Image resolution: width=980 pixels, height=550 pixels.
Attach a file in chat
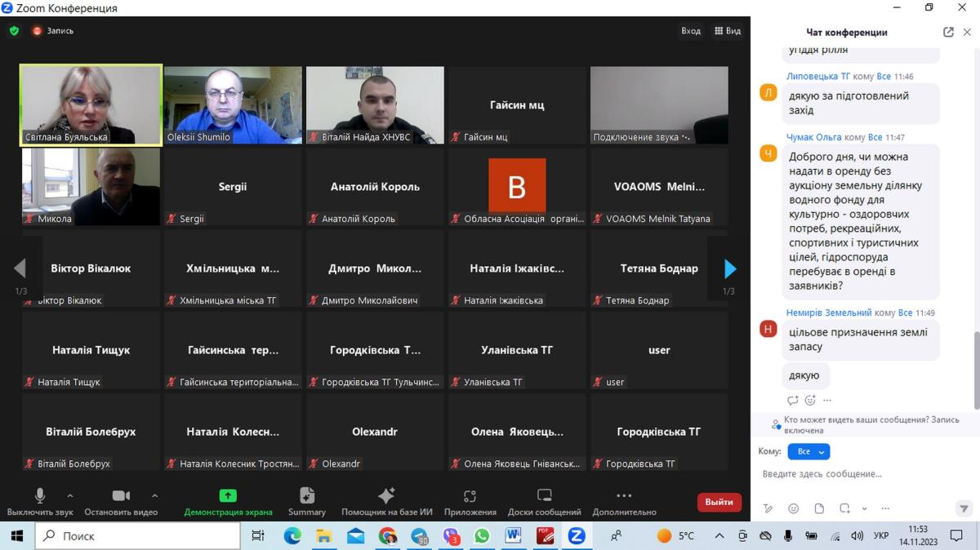point(819,508)
